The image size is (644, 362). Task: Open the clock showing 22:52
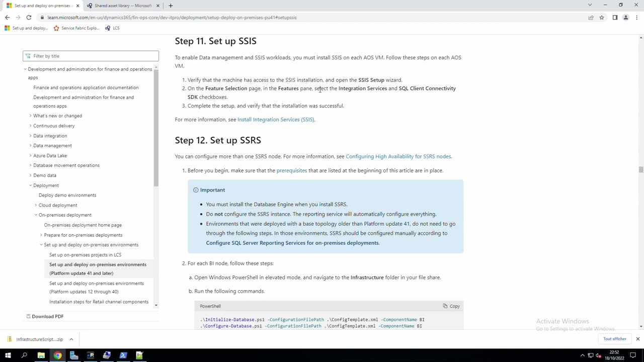(615, 355)
